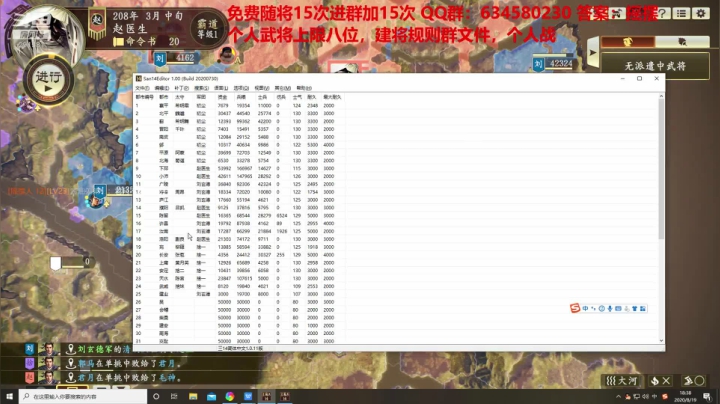720x404 pixels.
Task: Open the 文件 menu in San14Editor
Action: point(142,88)
